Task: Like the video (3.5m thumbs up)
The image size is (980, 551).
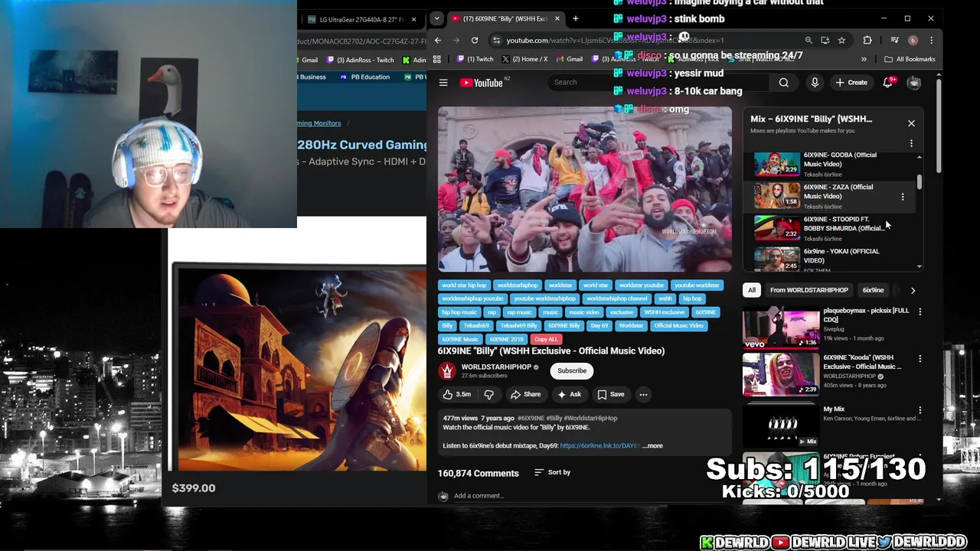Action: pos(457,394)
